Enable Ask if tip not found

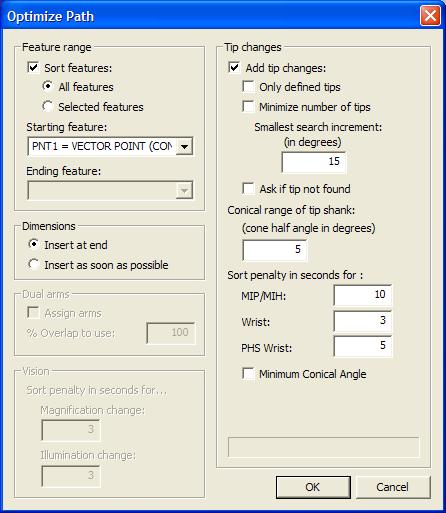(x=248, y=189)
